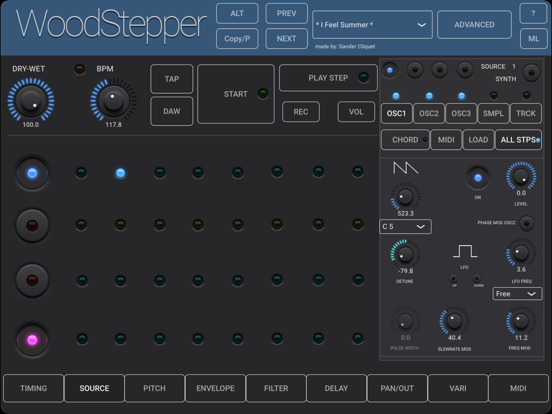Viewport: 552px width, 414px height.
Task: Open the ADVANCED settings button
Action: [474, 25]
